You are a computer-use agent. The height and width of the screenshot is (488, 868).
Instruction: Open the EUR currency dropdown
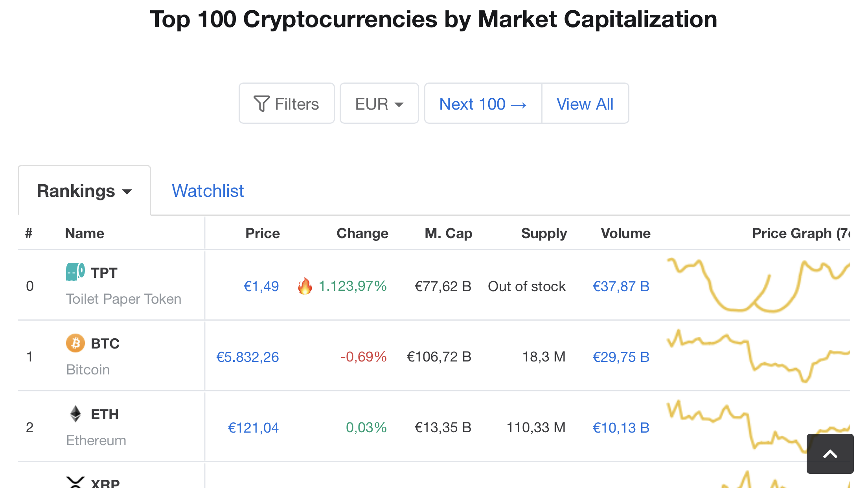point(379,104)
